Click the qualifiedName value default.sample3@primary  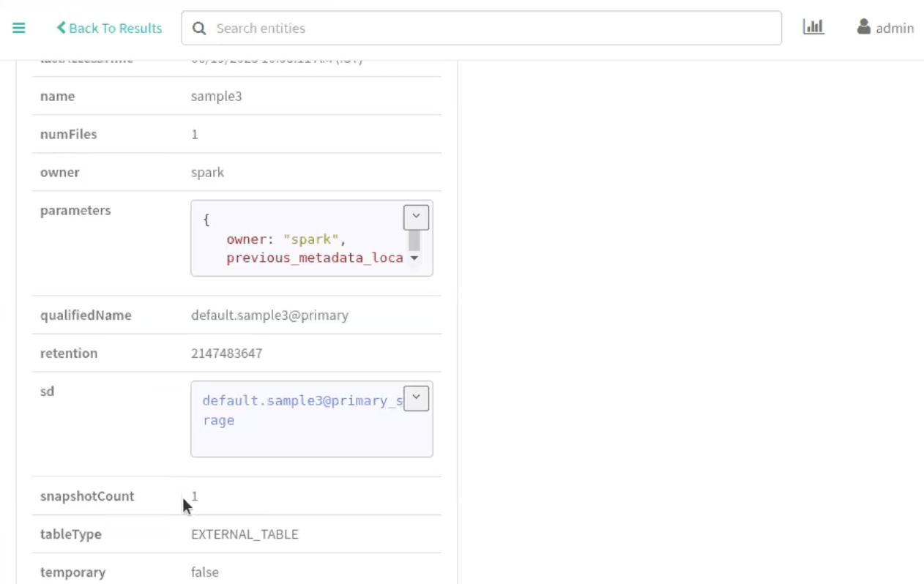tap(269, 315)
